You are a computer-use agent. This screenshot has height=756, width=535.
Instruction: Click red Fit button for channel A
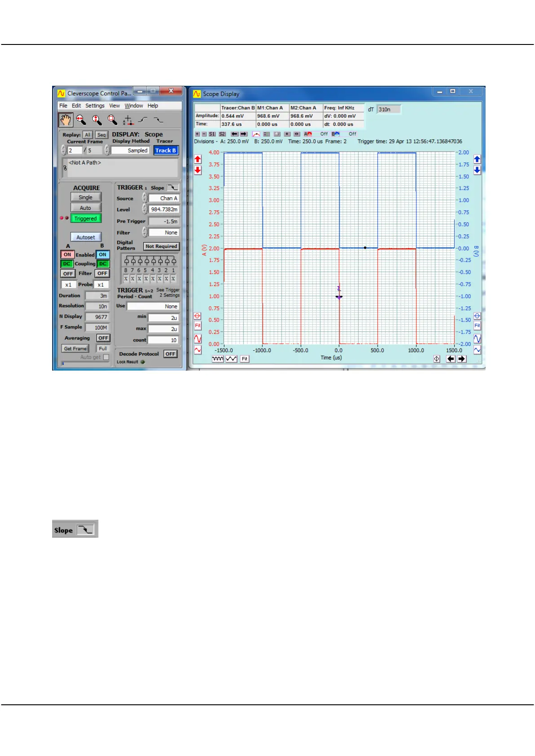click(x=198, y=326)
